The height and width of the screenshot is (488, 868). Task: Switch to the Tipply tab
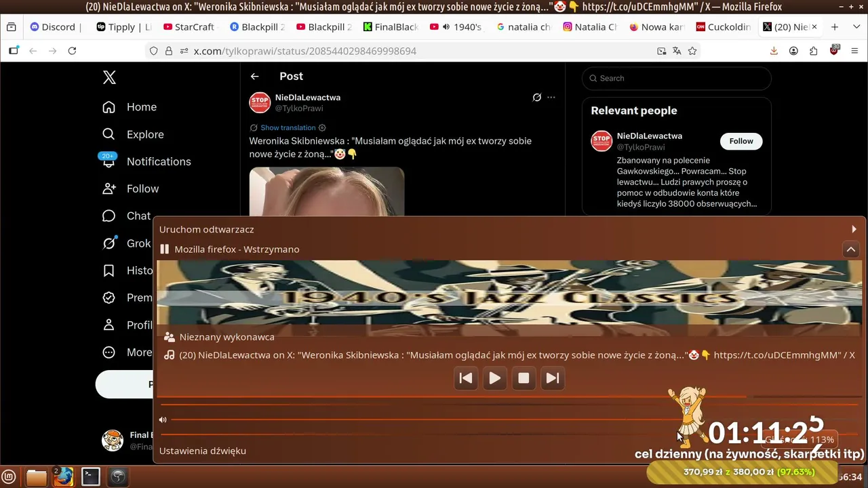click(x=124, y=27)
